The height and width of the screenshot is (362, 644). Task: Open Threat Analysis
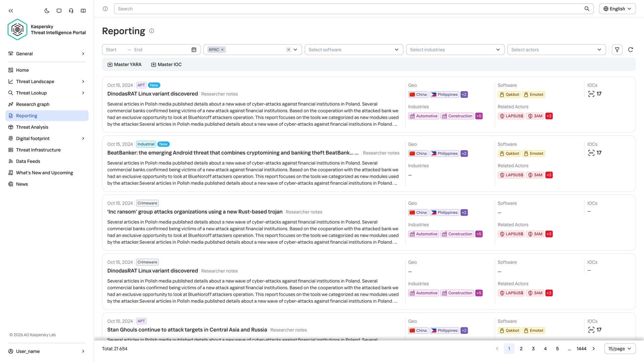[x=47, y=127]
